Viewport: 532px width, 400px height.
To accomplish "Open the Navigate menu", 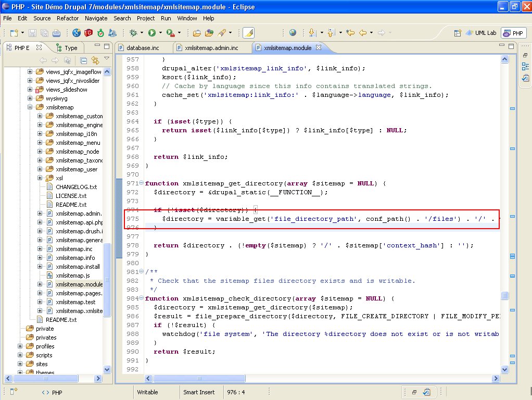I will coord(96,18).
